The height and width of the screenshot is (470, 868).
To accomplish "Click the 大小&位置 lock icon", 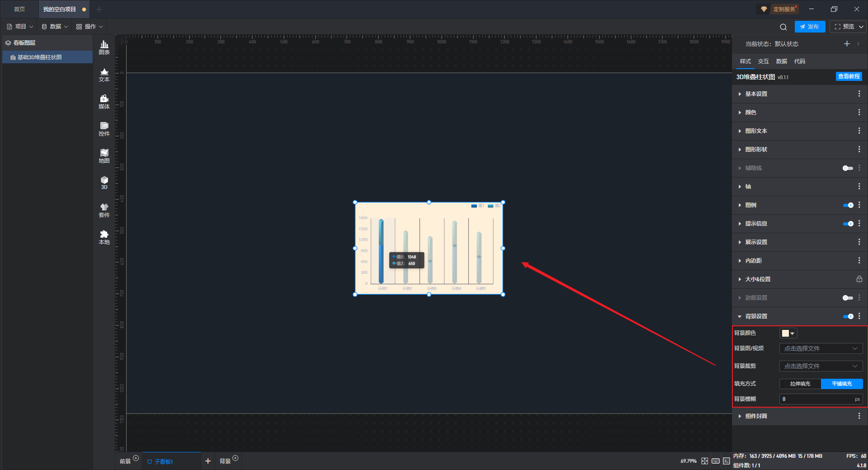I will click(859, 279).
